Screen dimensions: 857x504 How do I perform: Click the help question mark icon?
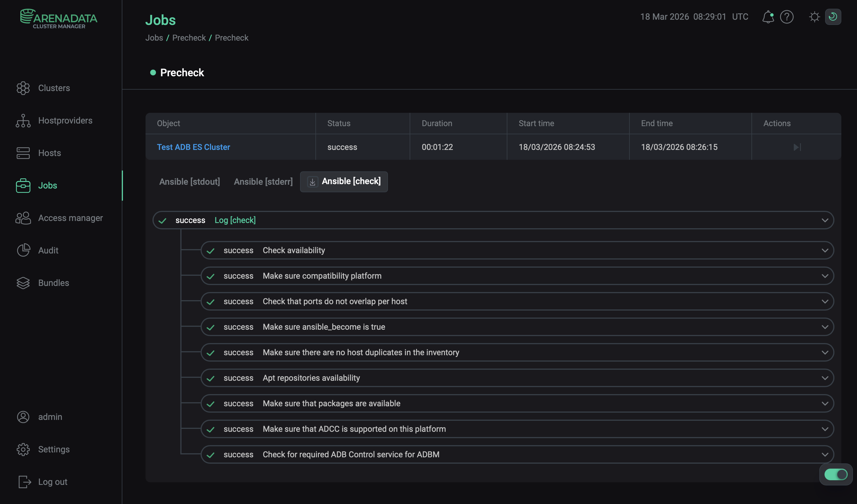(x=787, y=17)
